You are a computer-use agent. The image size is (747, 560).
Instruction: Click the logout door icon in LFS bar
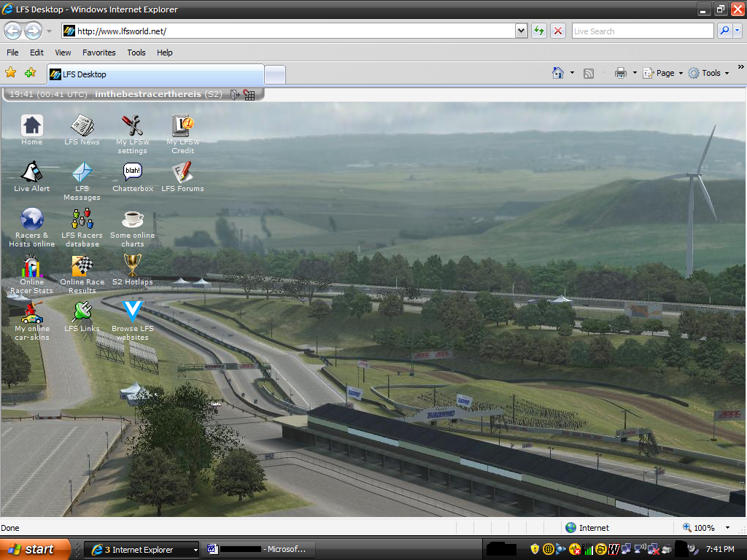(235, 94)
